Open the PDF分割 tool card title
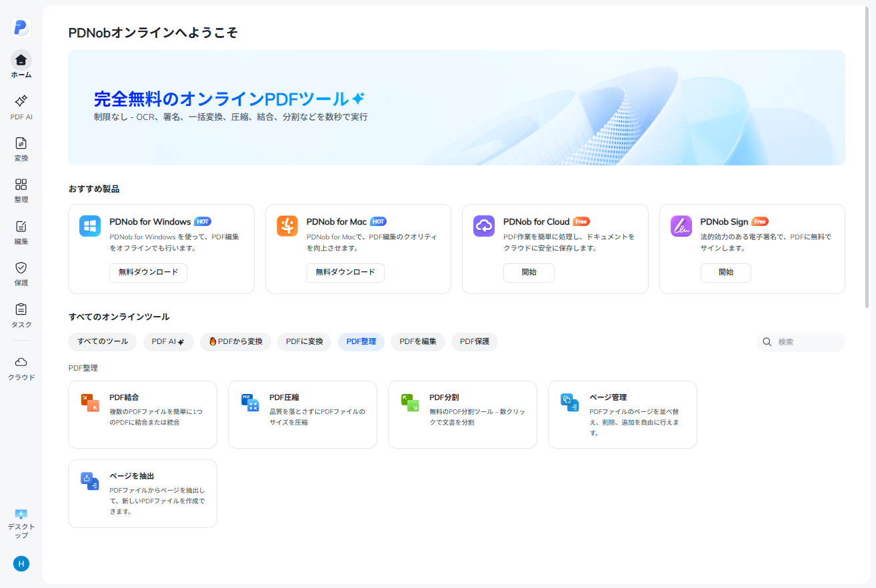The width and height of the screenshot is (876, 588). (444, 397)
